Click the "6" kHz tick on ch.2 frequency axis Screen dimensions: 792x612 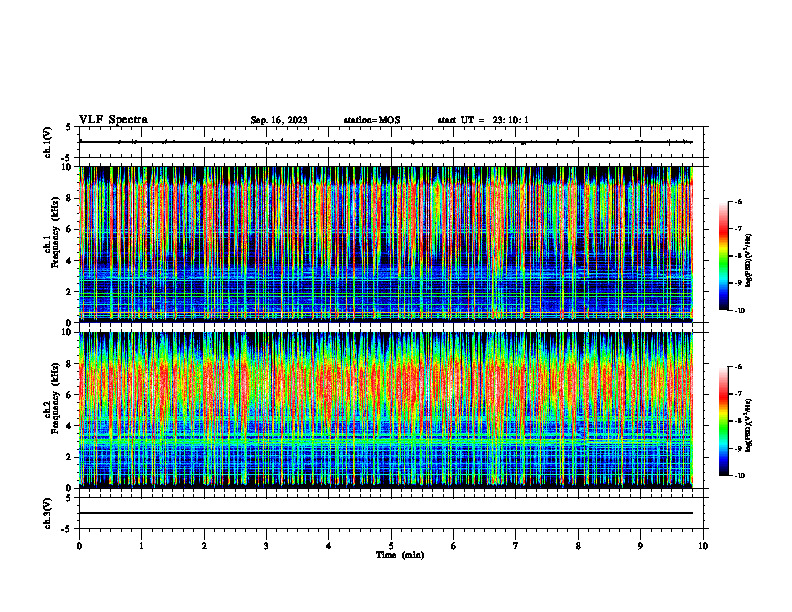[70, 395]
